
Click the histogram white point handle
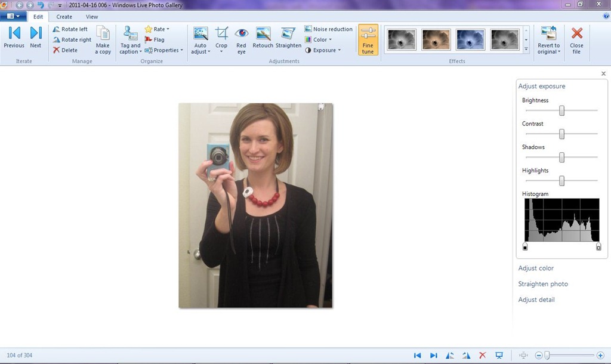pos(598,246)
